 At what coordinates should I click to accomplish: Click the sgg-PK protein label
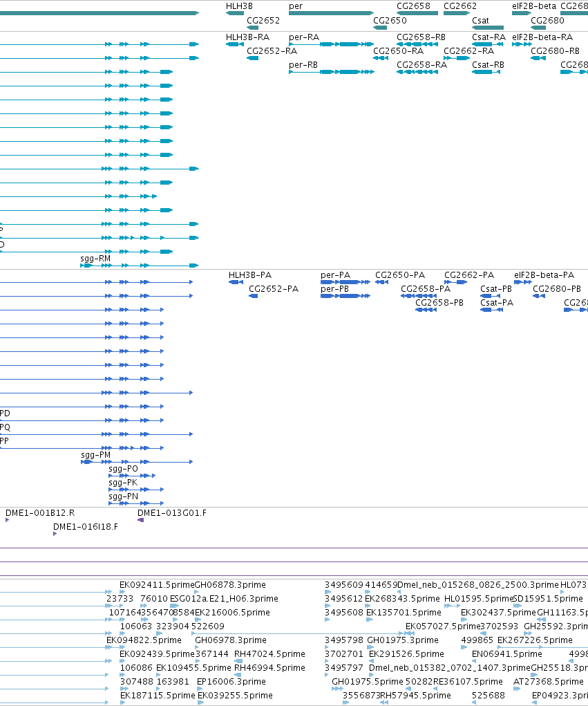[x=123, y=483]
